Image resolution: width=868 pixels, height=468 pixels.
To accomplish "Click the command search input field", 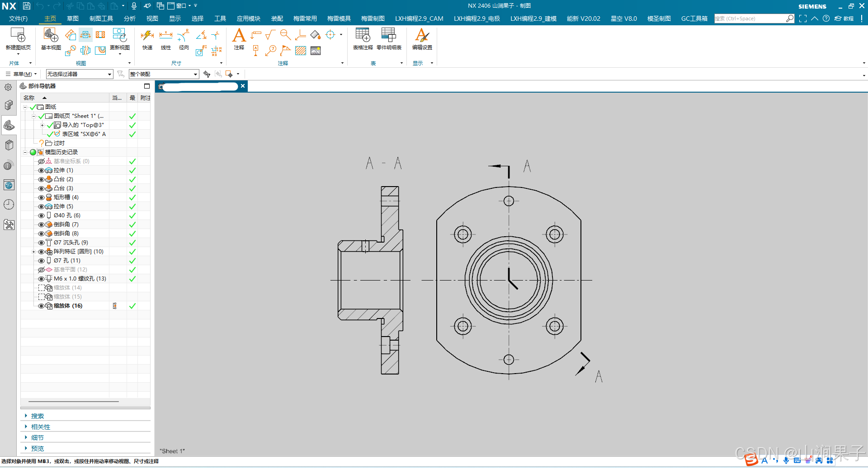I will coord(750,19).
